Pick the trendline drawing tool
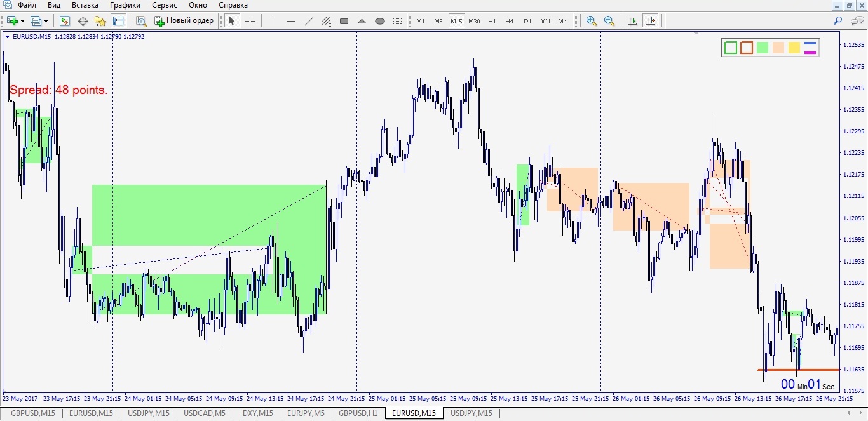This screenshot has width=868, height=421. tap(309, 21)
